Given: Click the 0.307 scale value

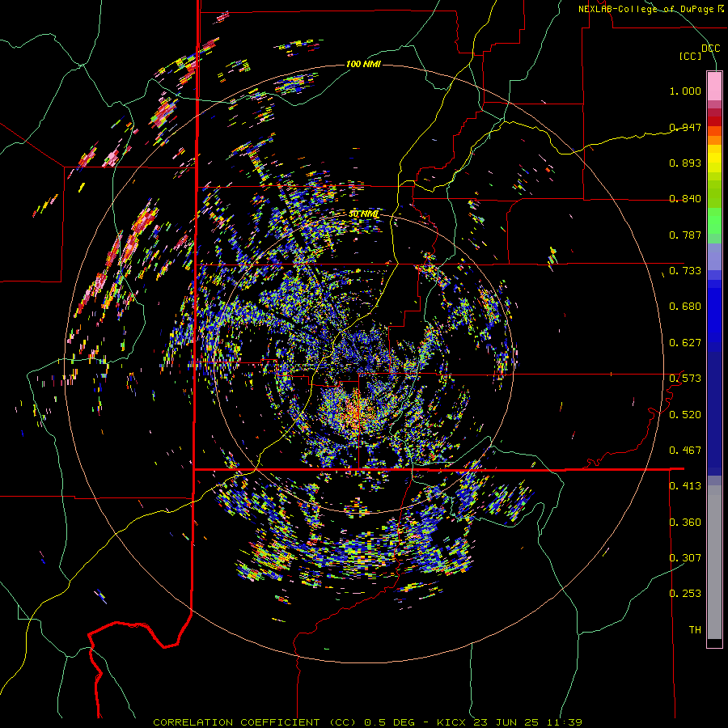Looking at the screenshot, I should tap(685, 557).
